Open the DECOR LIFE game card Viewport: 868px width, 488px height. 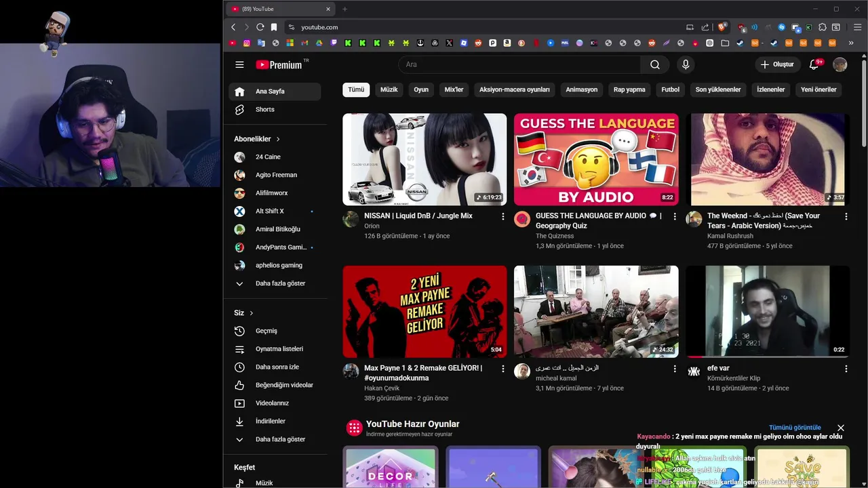click(x=390, y=468)
